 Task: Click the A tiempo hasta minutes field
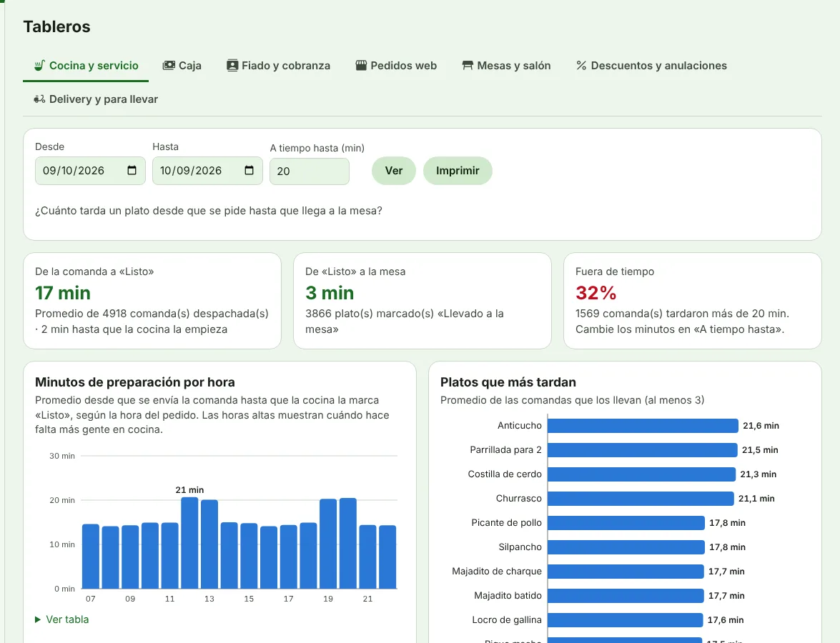(x=310, y=171)
